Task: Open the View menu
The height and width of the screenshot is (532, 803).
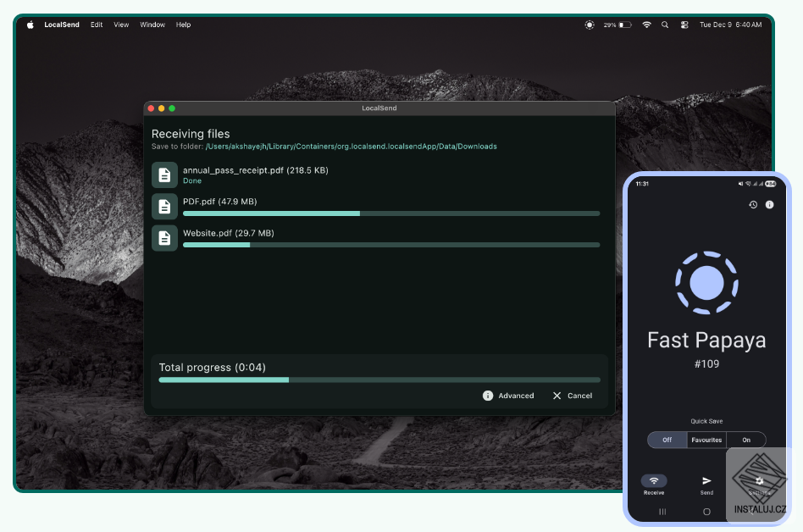Action: (121, 25)
